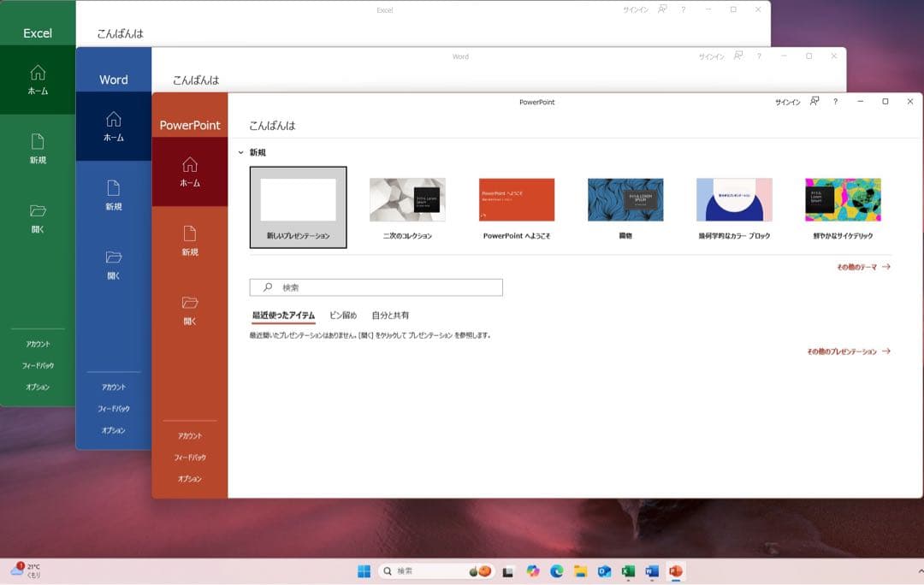Select the ホーム icon in Word's sidebar
The height and width of the screenshot is (585, 924).
coord(113,124)
